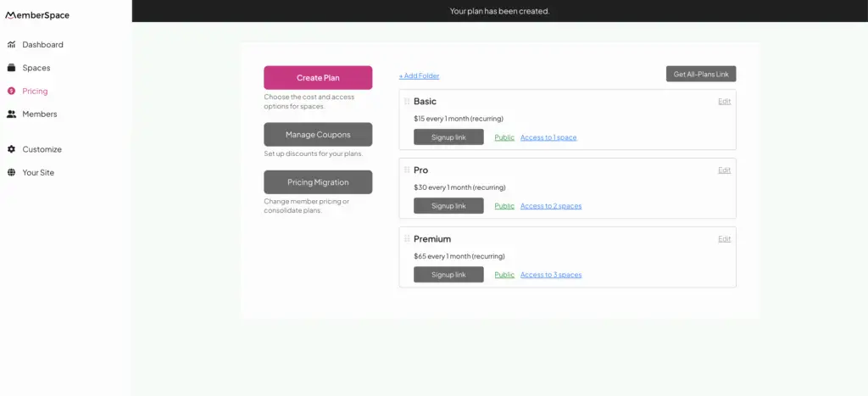Click Get All-Plans Link button
868x396 pixels.
point(701,74)
